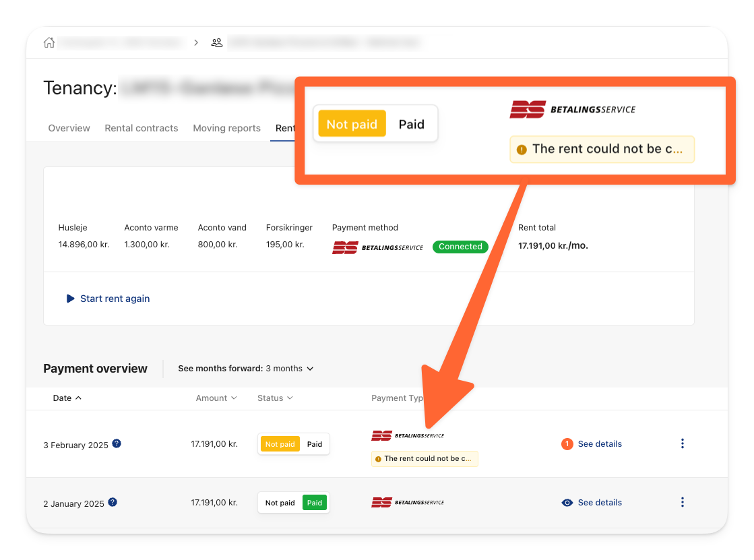Image resolution: width=754 pixels, height=560 pixels.
Task: Set February 2025 row to Not paid
Action: (x=280, y=444)
